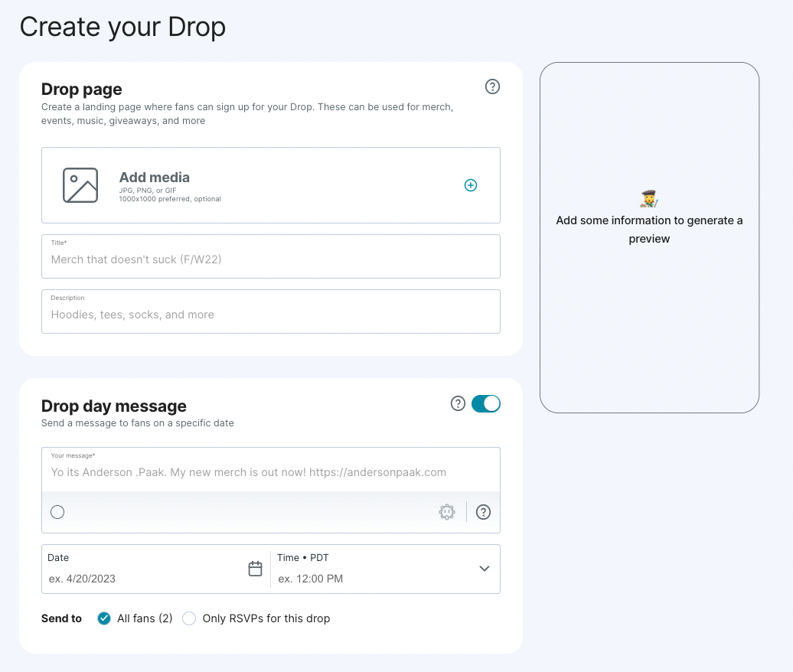This screenshot has width=793, height=672.
Task: Click the plus icon to add media
Action: click(x=471, y=185)
